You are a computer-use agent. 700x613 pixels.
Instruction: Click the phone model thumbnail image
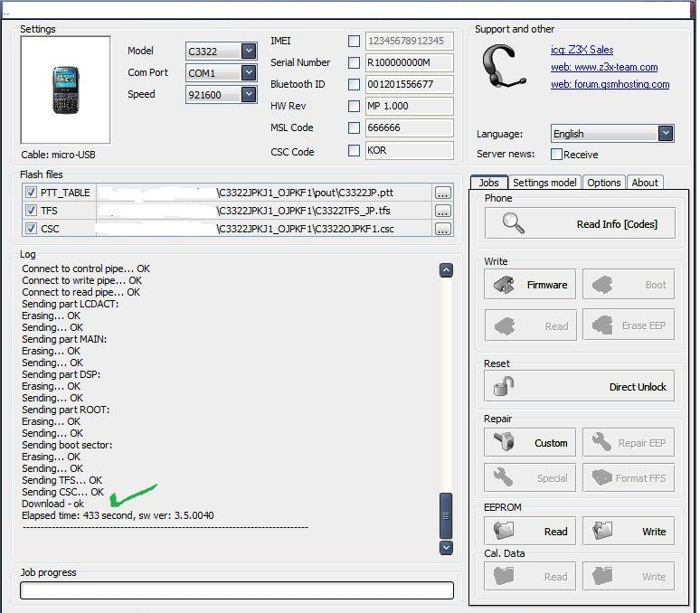[66, 90]
